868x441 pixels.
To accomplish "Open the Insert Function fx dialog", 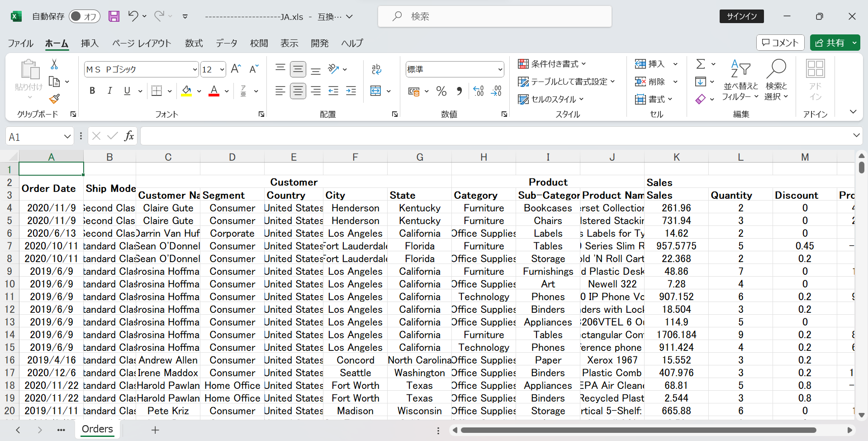I will pyautogui.click(x=129, y=136).
